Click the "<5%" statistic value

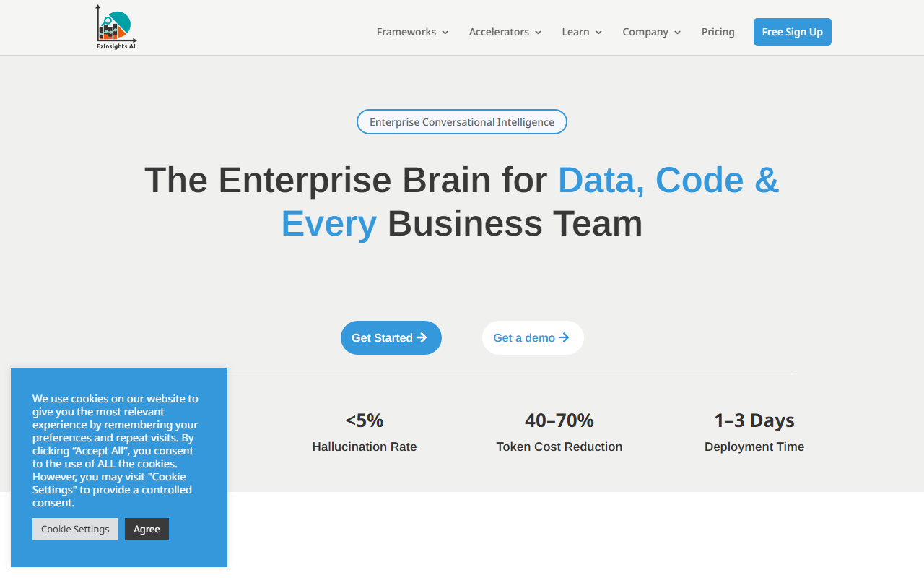pyautogui.click(x=365, y=420)
